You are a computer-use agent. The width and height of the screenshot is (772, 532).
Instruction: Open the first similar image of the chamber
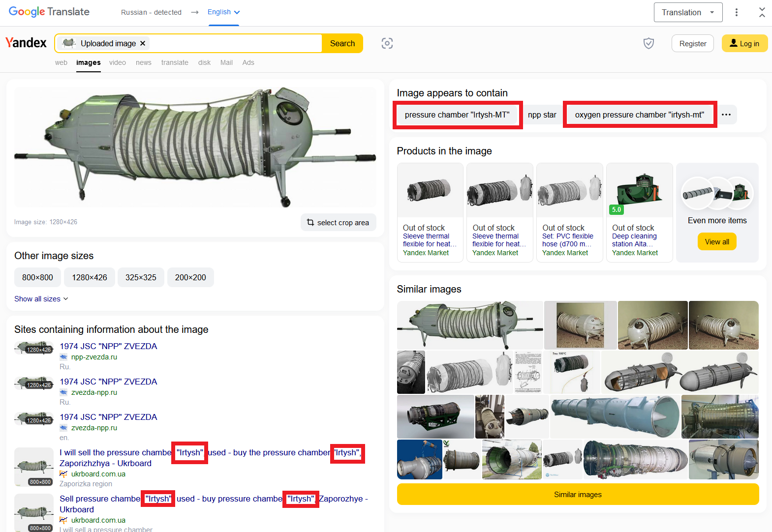470,325
